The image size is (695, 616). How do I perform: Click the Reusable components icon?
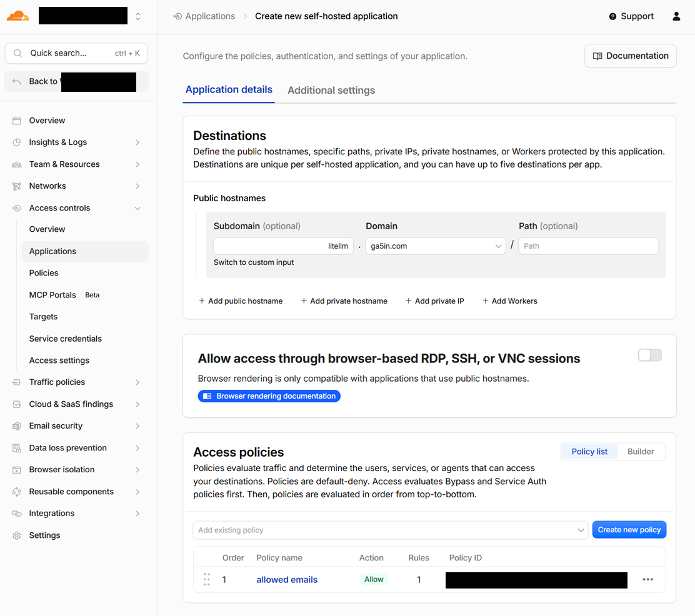[x=17, y=492]
